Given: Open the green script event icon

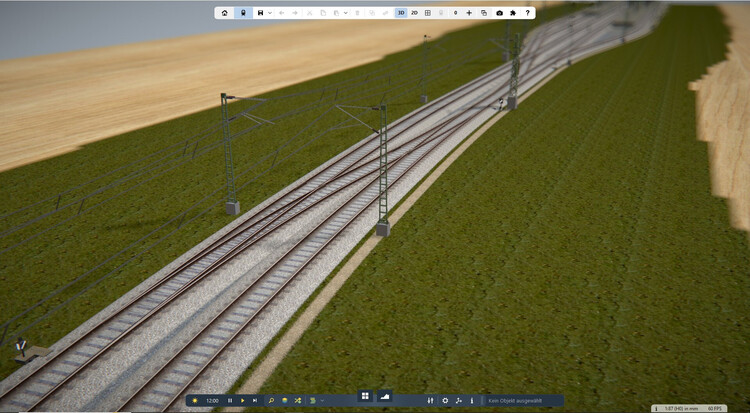Looking at the screenshot, I should tap(313, 401).
